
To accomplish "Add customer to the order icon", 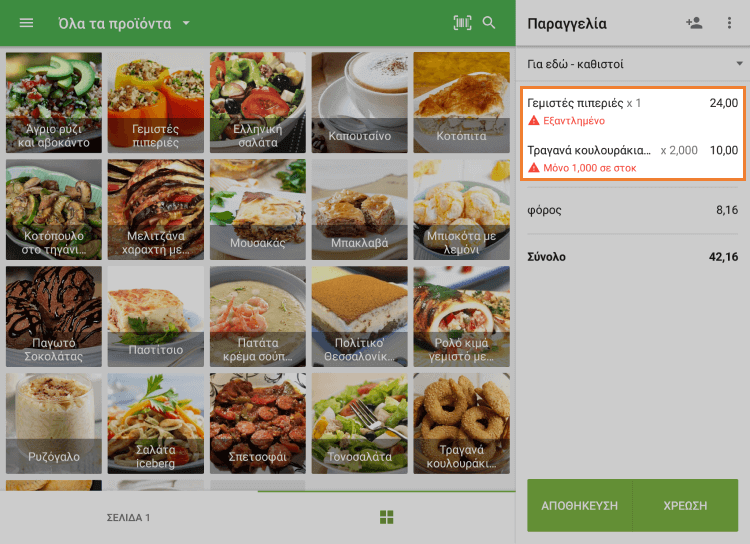I will [694, 23].
